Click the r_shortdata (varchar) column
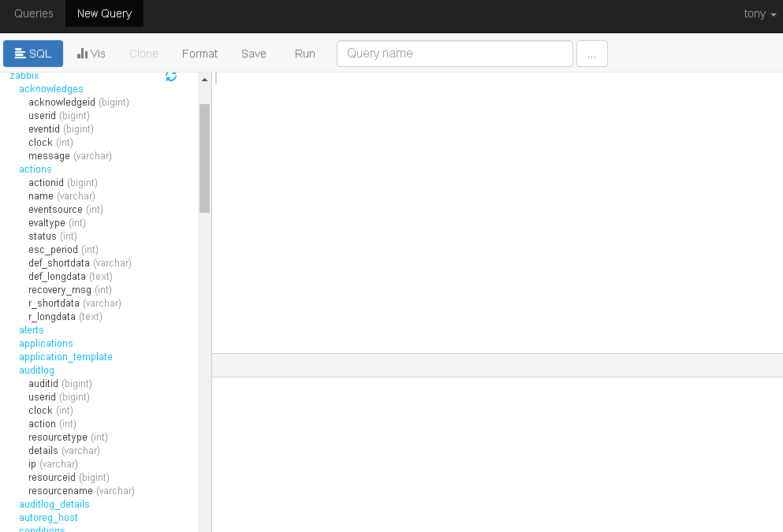The width and height of the screenshot is (783, 532). [74, 303]
